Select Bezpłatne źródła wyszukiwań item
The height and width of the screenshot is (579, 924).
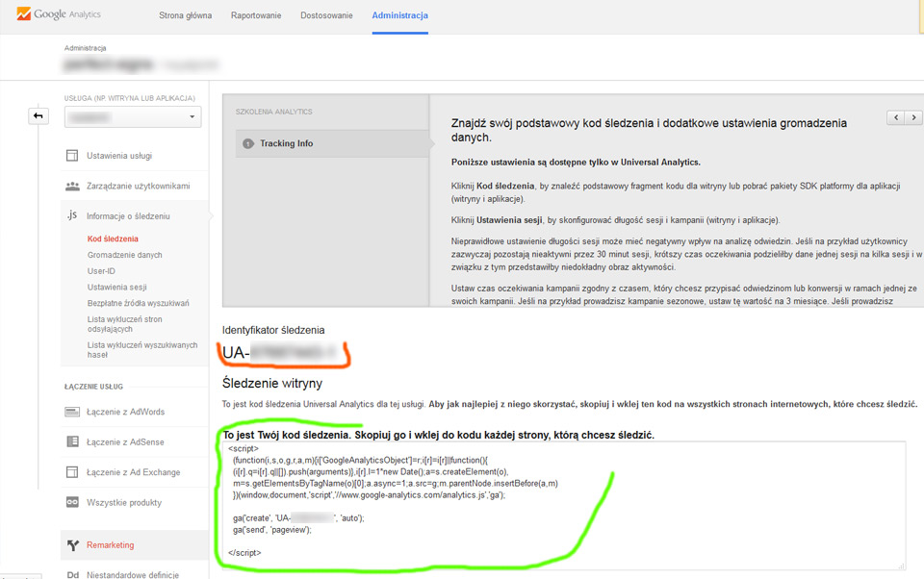[x=138, y=303]
